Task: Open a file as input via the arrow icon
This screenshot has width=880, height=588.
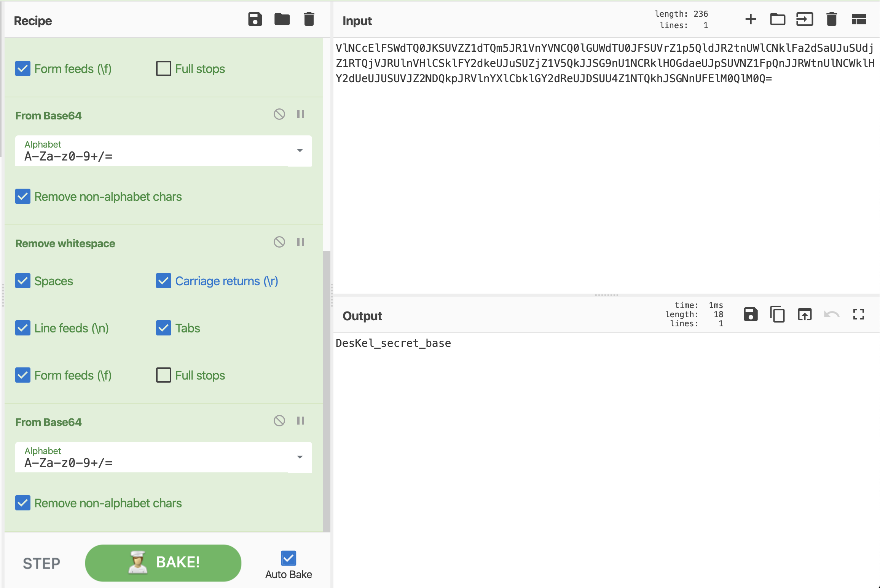Action: [x=805, y=19]
